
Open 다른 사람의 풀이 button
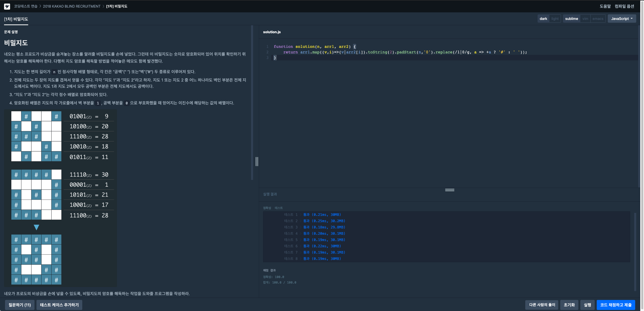pos(542,305)
